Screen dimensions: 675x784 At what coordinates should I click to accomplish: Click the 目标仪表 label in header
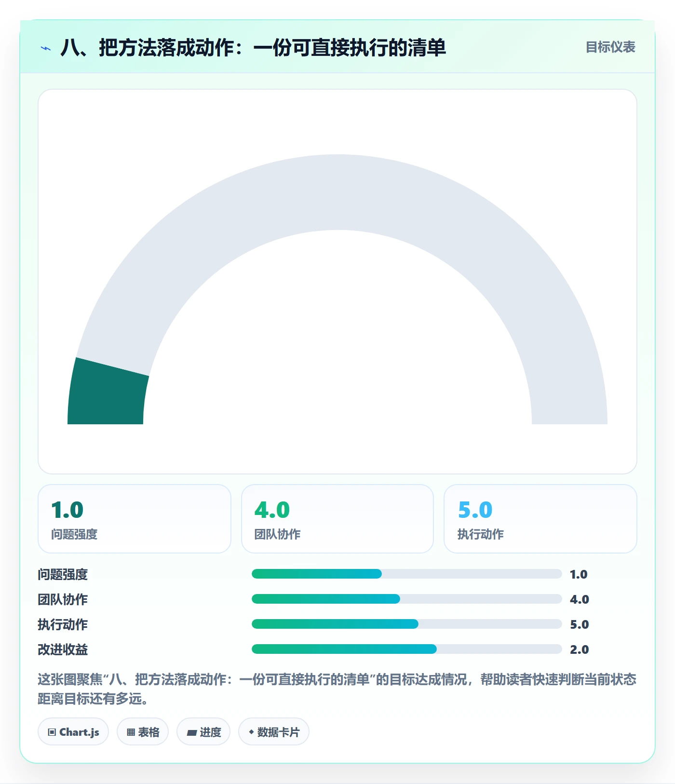click(x=610, y=47)
